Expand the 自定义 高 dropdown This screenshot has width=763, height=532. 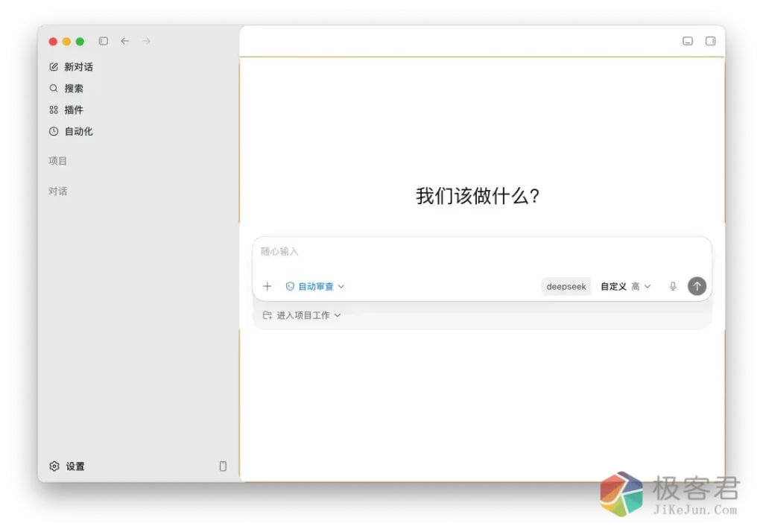[625, 287]
